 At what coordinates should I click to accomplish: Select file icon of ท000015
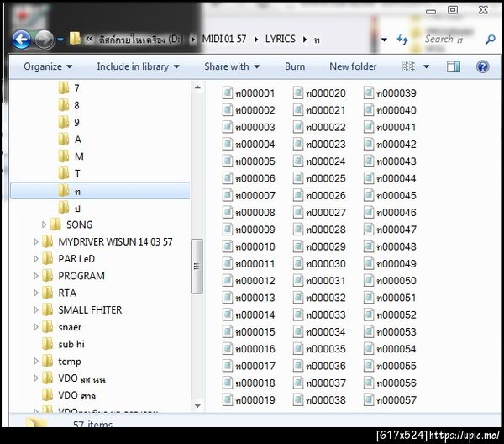tap(228, 331)
